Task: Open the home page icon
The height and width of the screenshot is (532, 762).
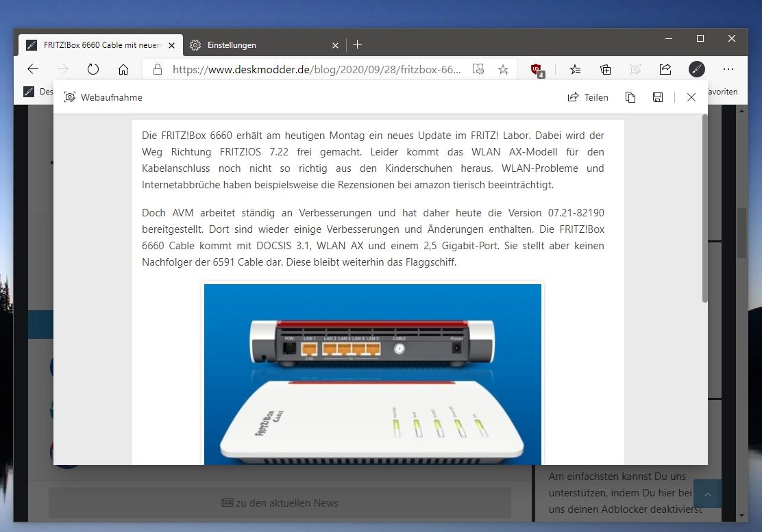Action: click(123, 69)
